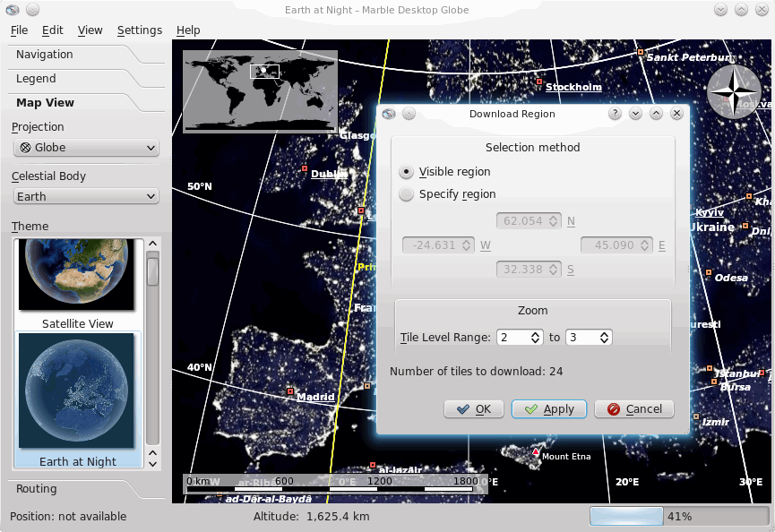This screenshot has width=775, height=532.
Task: Click the Altitude readout in status bar
Action: (312, 517)
